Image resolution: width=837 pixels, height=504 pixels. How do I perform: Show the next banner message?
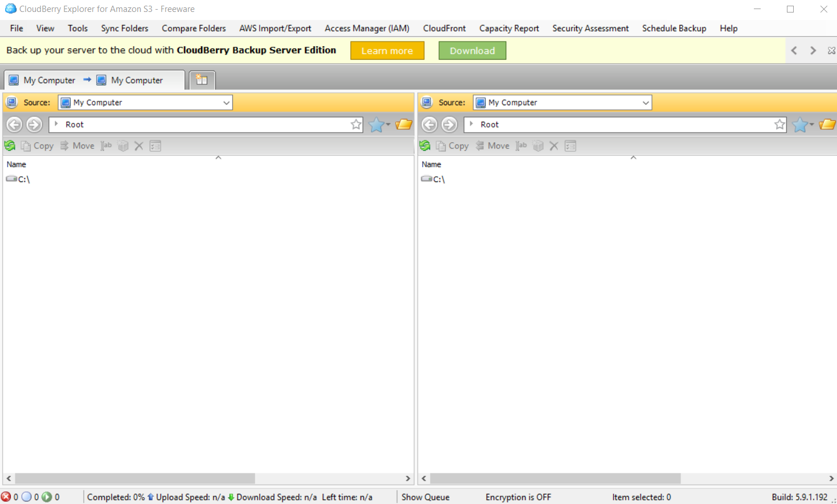(x=813, y=51)
